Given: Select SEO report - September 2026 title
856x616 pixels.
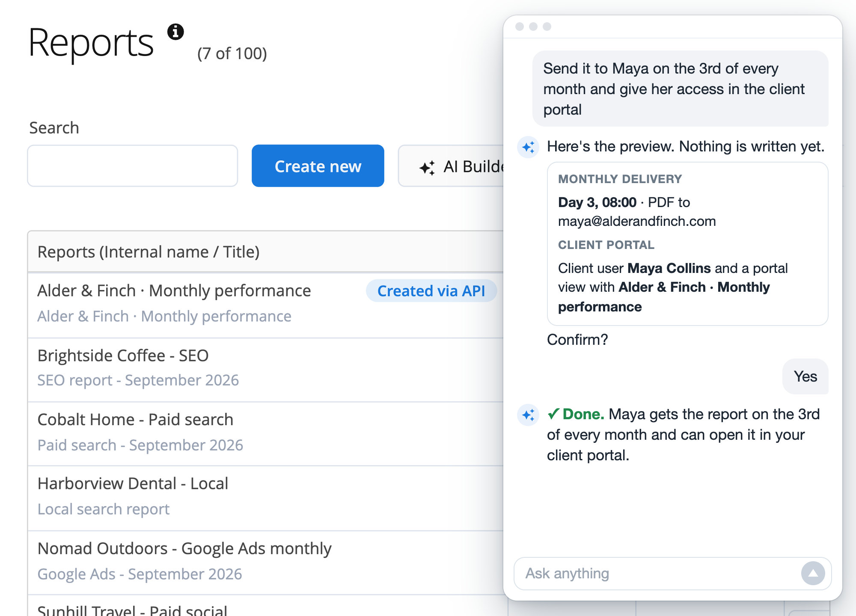Looking at the screenshot, I should coord(138,380).
